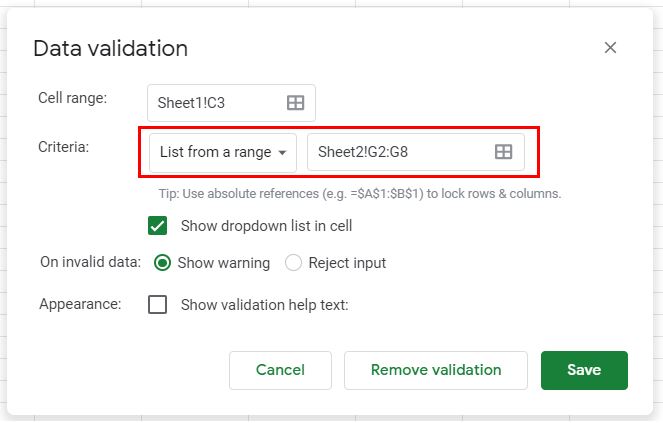
Task: Close the Data validation dialog
Action: [610, 48]
